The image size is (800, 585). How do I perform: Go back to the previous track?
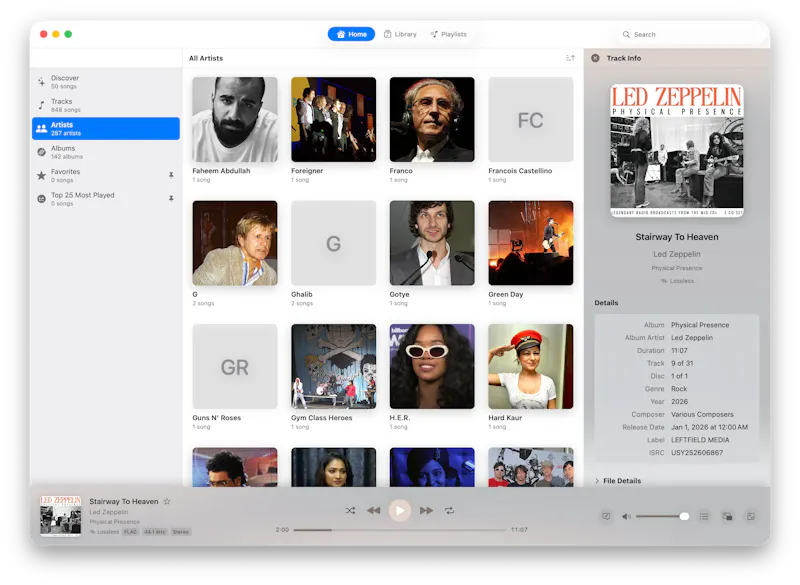373,511
